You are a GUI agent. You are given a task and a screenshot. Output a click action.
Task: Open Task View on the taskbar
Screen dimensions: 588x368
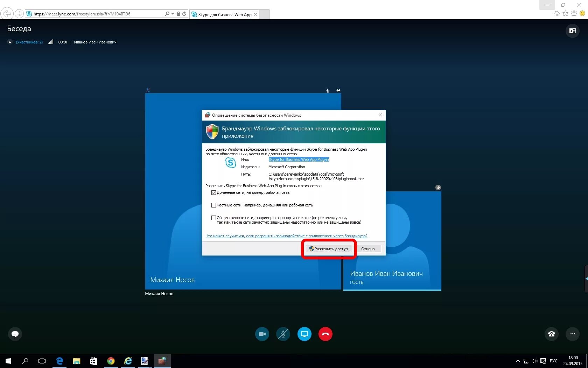coord(42,361)
